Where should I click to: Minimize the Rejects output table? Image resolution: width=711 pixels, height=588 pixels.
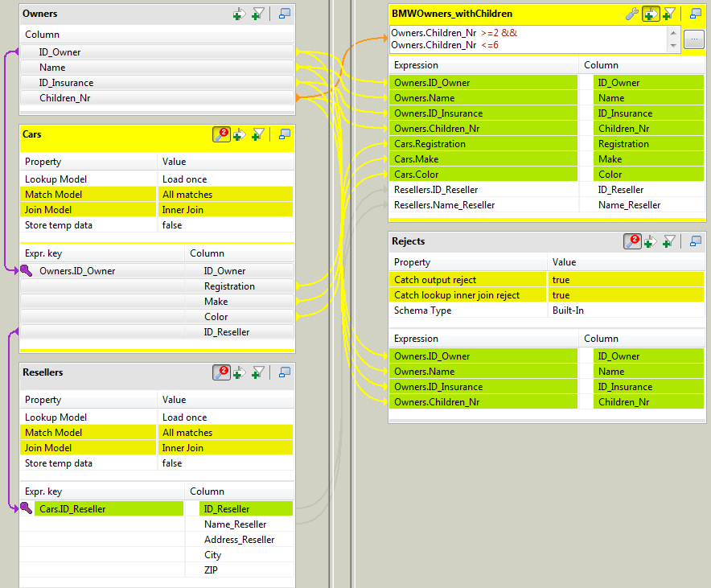click(695, 241)
